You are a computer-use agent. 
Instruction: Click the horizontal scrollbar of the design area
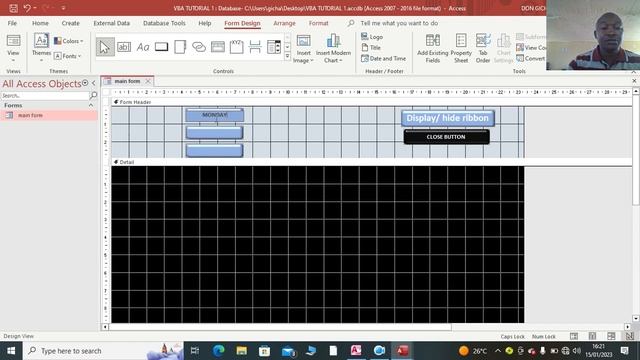[x=280, y=327]
